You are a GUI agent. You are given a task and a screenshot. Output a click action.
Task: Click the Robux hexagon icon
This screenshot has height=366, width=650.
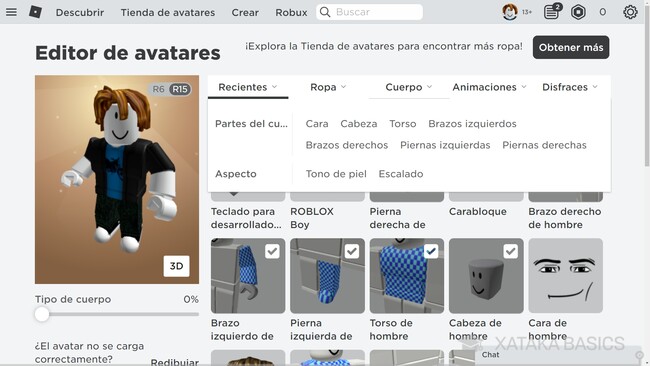tap(578, 12)
